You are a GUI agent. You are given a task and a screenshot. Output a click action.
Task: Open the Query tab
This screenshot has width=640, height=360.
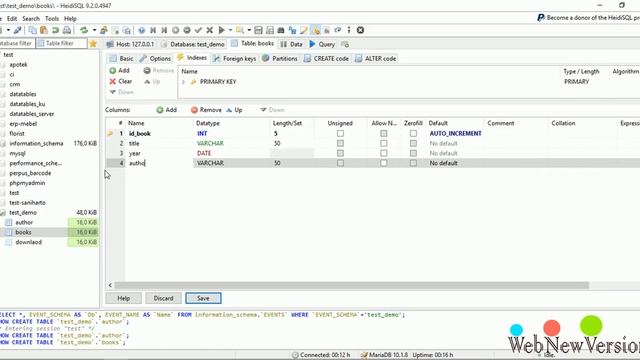(x=322, y=44)
